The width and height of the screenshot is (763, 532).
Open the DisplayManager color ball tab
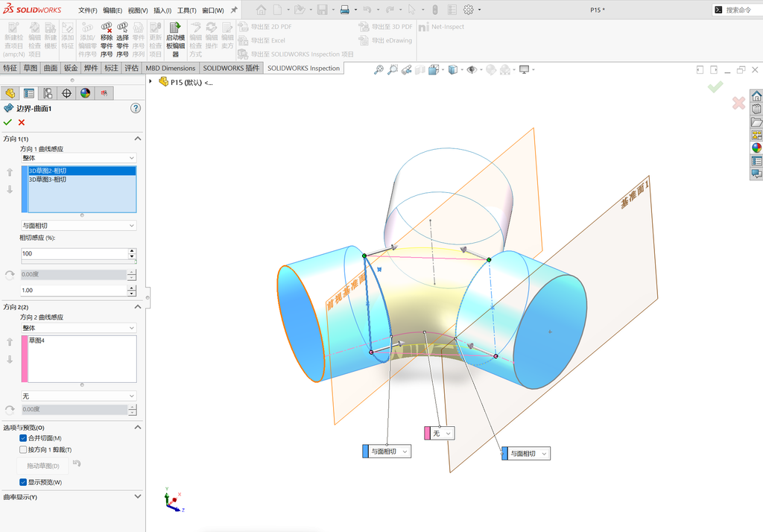pyautogui.click(x=85, y=93)
